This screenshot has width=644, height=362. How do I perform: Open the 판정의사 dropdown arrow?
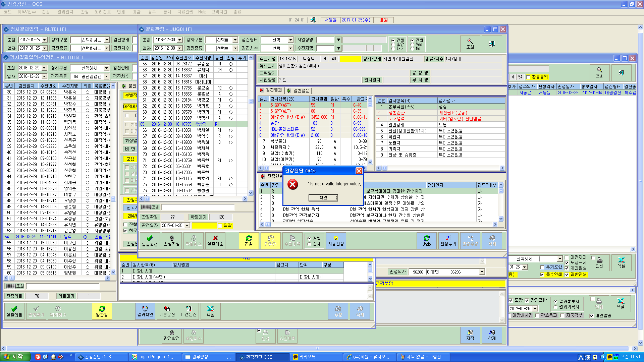[482, 272]
